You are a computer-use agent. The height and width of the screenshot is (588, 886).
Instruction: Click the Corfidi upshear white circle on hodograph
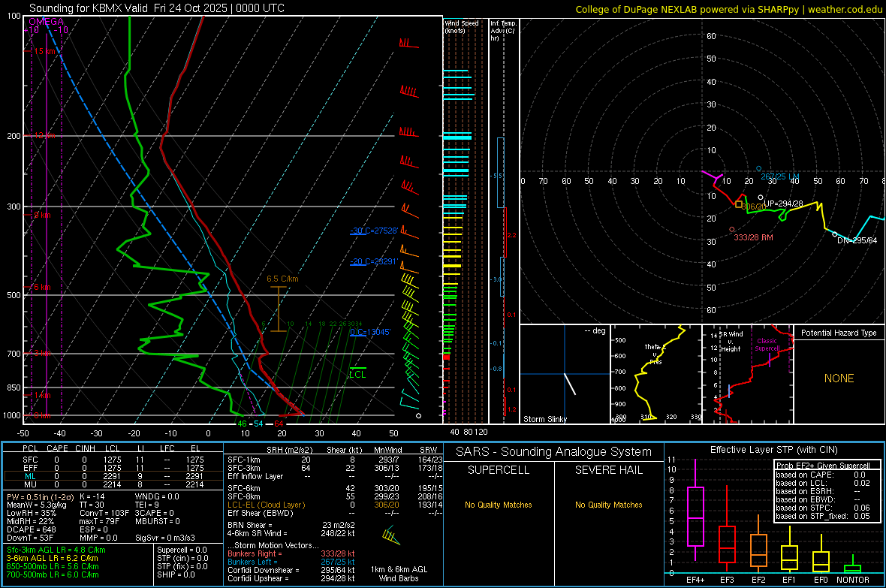click(761, 198)
